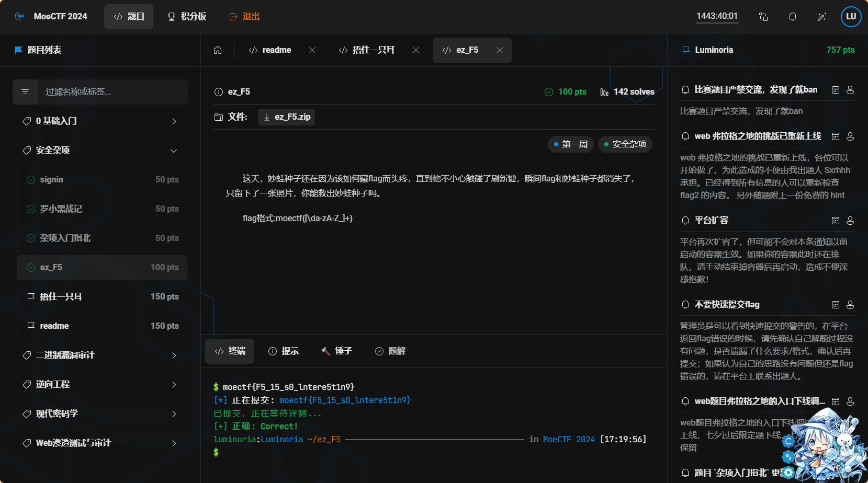Switch to the 题解 tab
The height and width of the screenshot is (483, 868).
[390, 351]
